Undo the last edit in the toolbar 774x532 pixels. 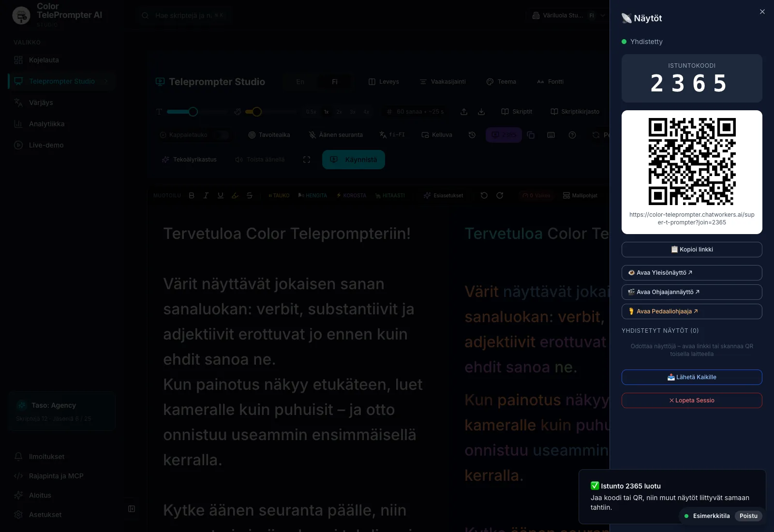point(484,195)
